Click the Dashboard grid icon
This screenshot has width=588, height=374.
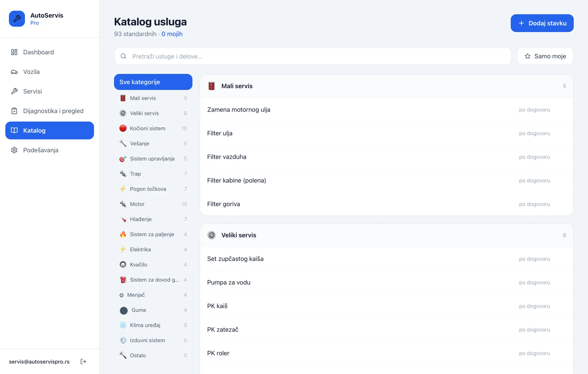click(14, 52)
